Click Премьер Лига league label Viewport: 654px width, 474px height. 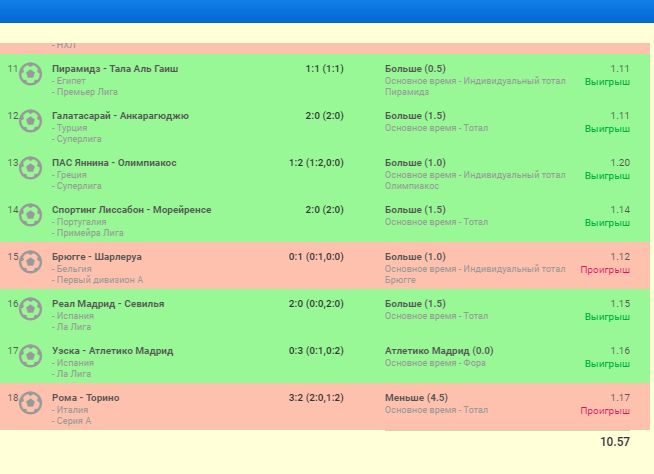point(87,92)
